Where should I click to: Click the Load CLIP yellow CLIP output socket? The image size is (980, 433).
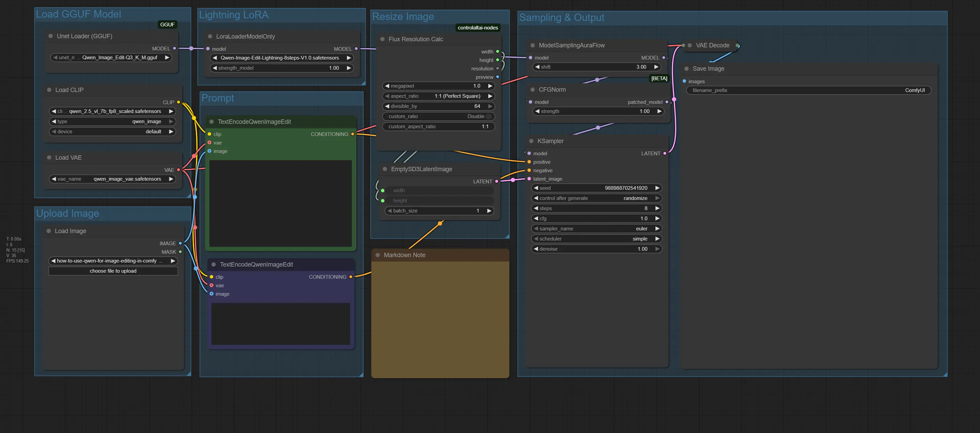[179, 102]
